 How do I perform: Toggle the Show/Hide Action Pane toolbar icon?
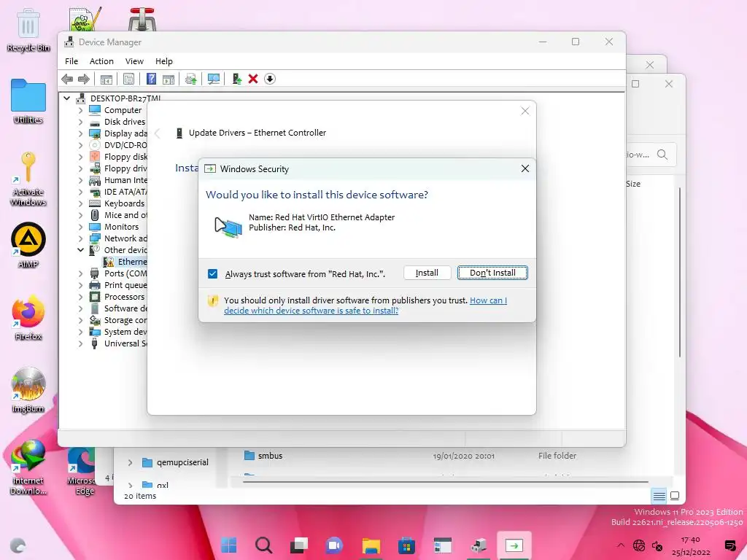[169, 79]
